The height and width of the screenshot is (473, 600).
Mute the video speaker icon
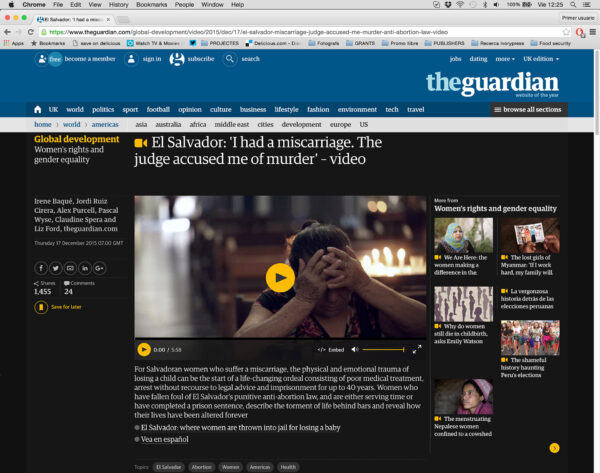click(x=355, y=349)
